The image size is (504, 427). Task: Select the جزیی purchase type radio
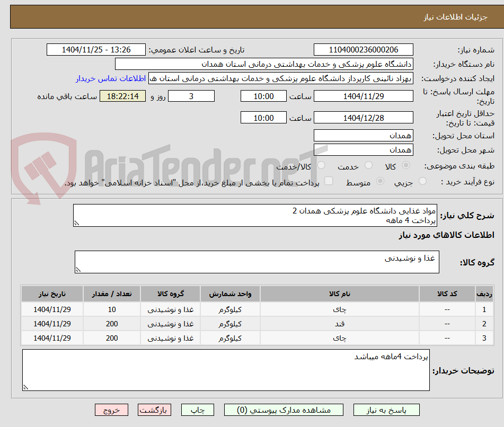[x=423, y=181]
